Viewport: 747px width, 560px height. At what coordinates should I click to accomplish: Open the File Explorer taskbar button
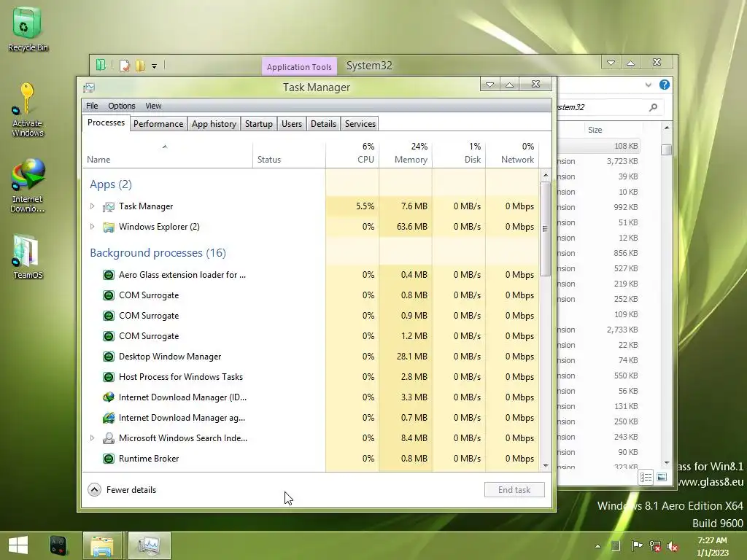pyautogui.click(x=102, y=545)
